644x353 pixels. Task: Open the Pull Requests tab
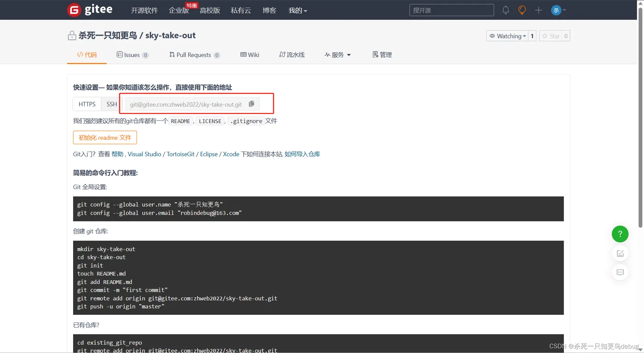pyautogui.click(x=195, y=55)
